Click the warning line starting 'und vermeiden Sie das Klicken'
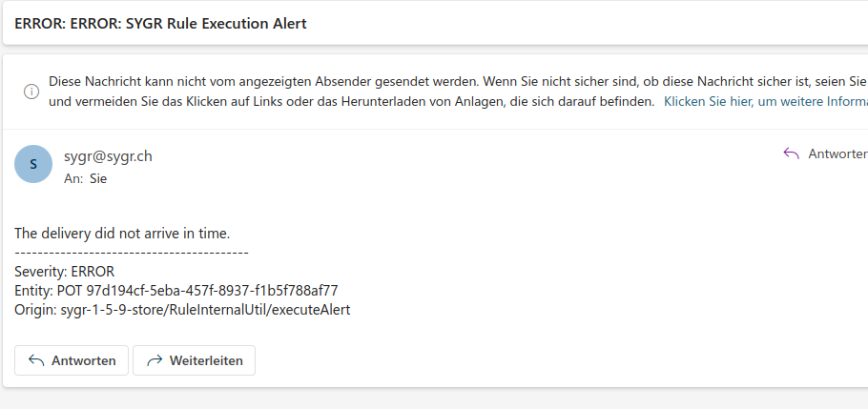This screenshot has width=868, height=409. (x=352, y=102)
